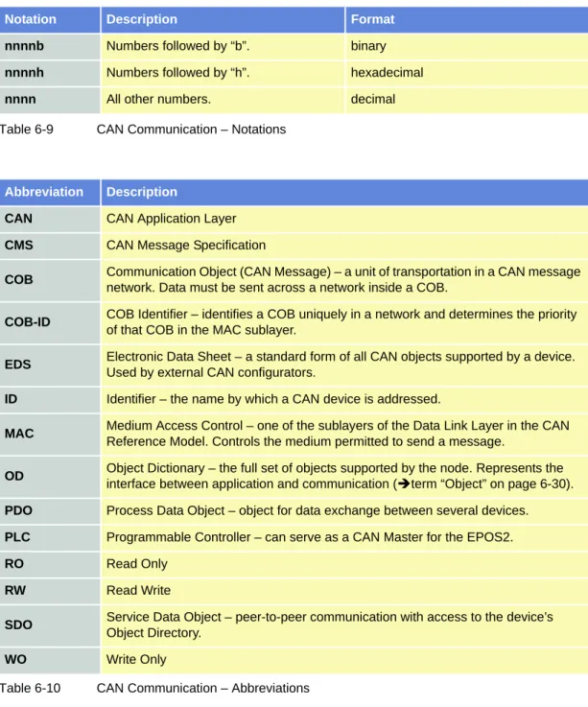This screenshot has width=588, height=707.
Task: Select the 'COB' abbreviation cell
Action: [x=50, y=280]
